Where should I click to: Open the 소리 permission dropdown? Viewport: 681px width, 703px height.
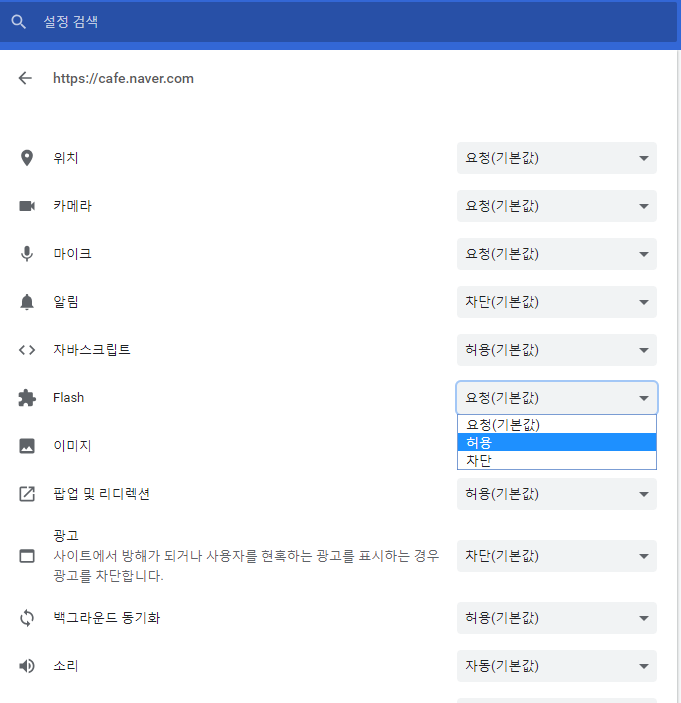[556, 666]
